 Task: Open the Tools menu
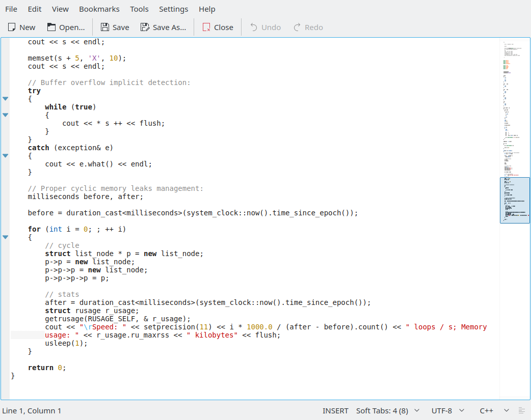[139, 9]
